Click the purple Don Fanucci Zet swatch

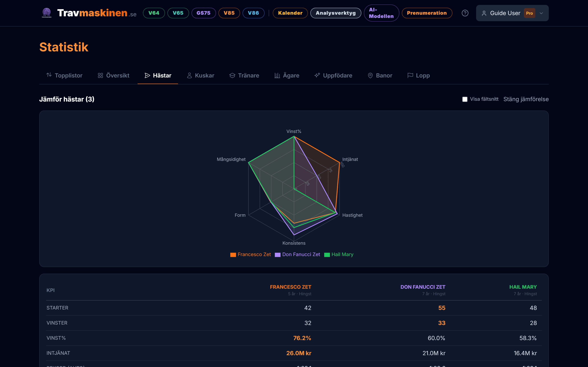(277, 255)
